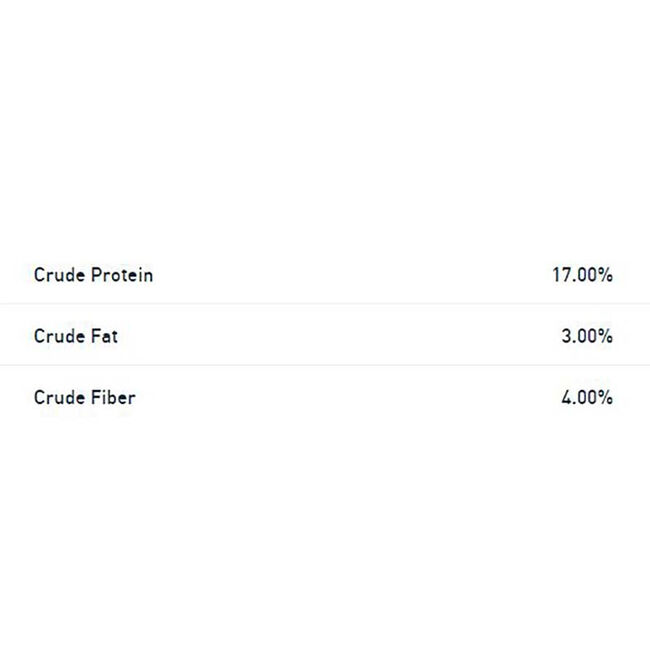650x650 pixels.
Task: Click the digits 17 in protein percentage
Action: [562, 275]
